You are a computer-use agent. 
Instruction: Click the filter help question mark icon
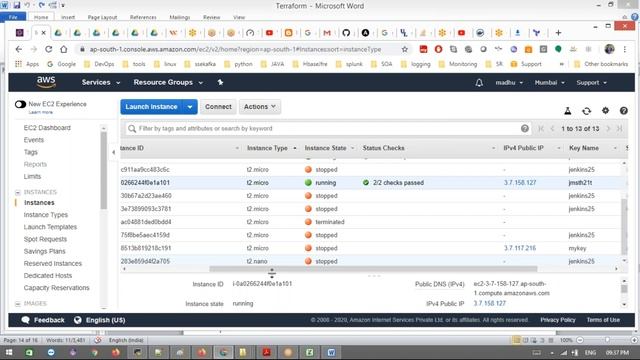(x=524, y=129)
